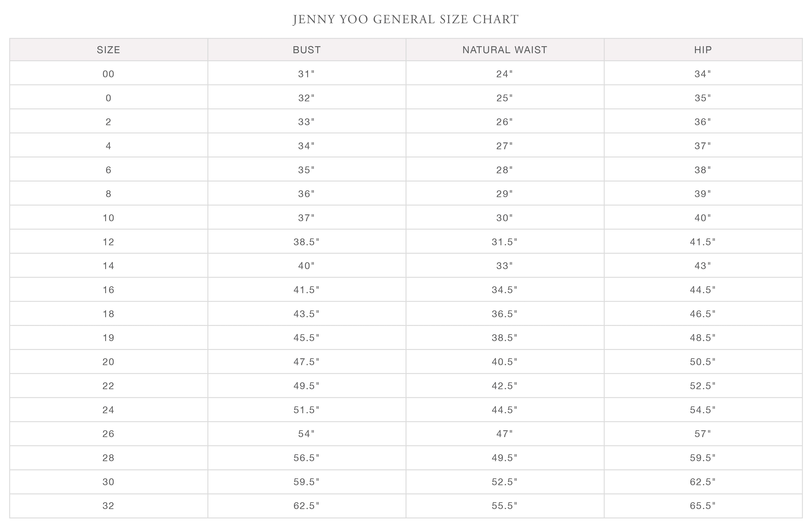812x528 pixels.
Task: Click the size 19 row label
Action: click(x=108, y=338)
